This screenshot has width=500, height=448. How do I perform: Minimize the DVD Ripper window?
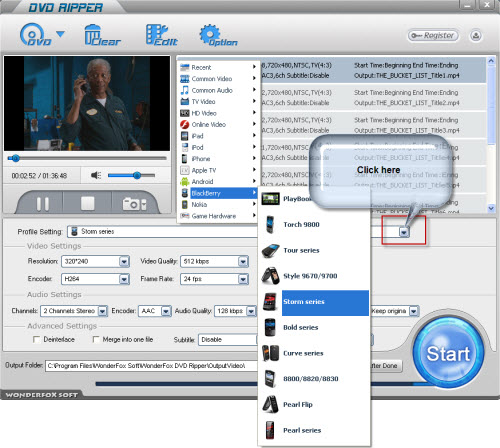tap(467, 5)
